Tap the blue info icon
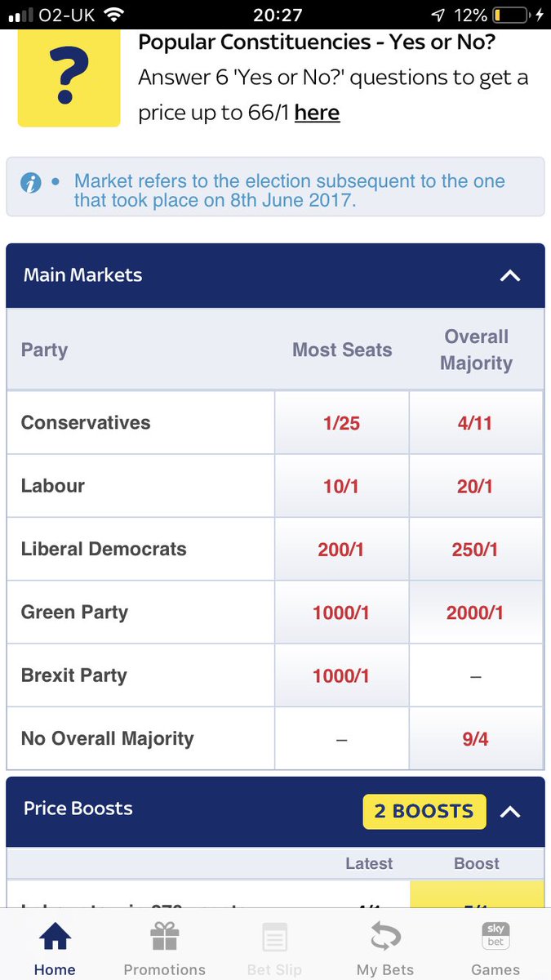The height and width of the screenshot is (980, 551). (x=31, y=182)
